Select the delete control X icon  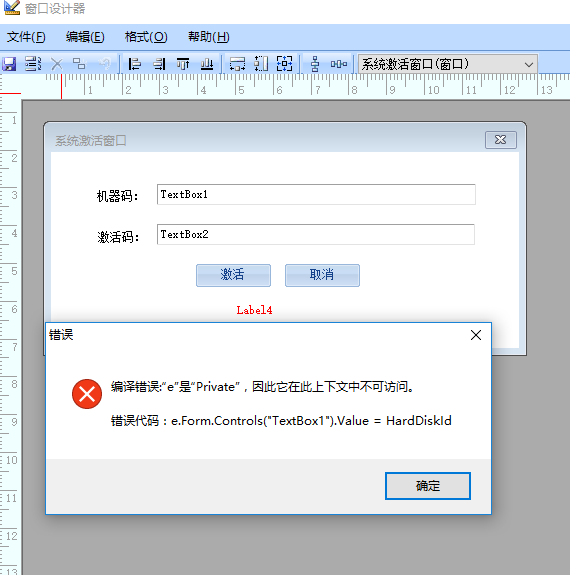pos(56,64)
